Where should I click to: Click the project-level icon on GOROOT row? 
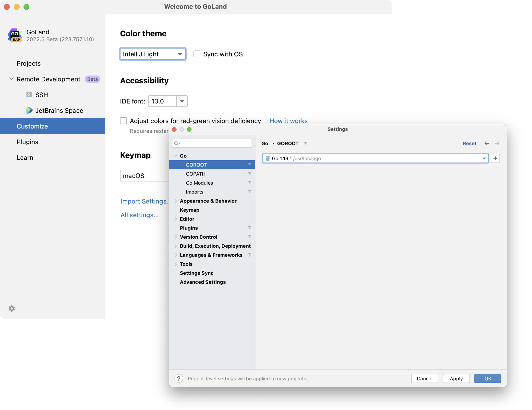point(250,165)
